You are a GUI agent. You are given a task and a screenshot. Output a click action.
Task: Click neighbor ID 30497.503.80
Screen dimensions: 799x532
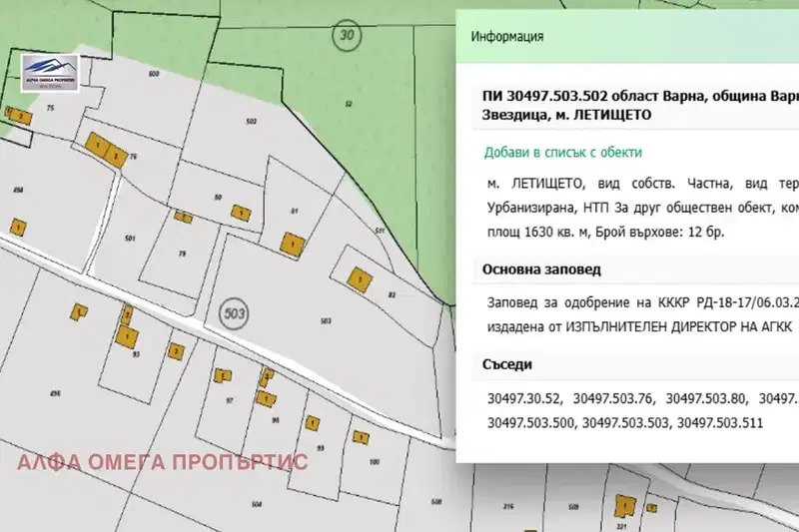706,398
